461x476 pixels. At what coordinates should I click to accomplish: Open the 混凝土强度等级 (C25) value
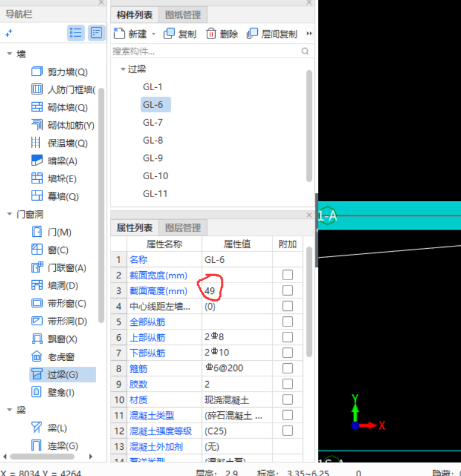pyautogui.click(x=237, y=431)
